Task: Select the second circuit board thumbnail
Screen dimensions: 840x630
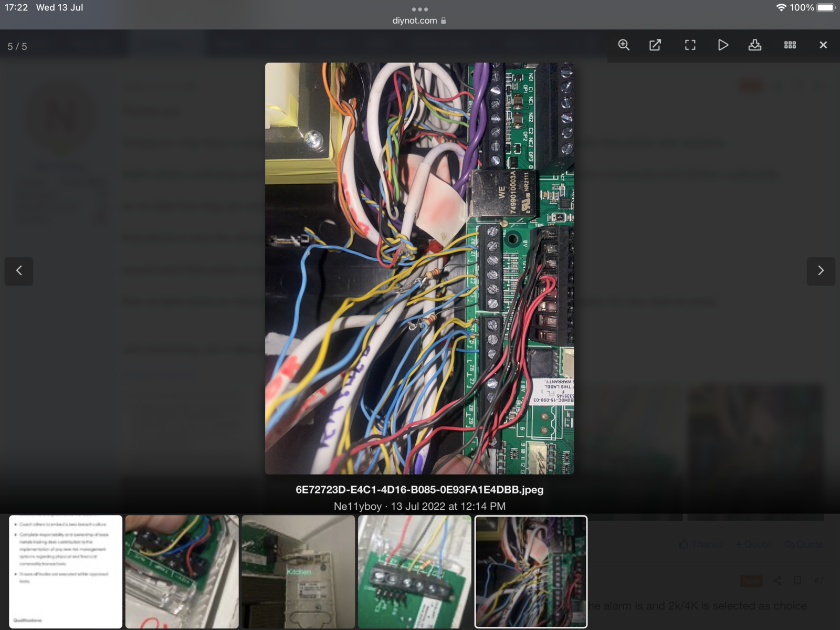Action: click(x=182, y=571)
